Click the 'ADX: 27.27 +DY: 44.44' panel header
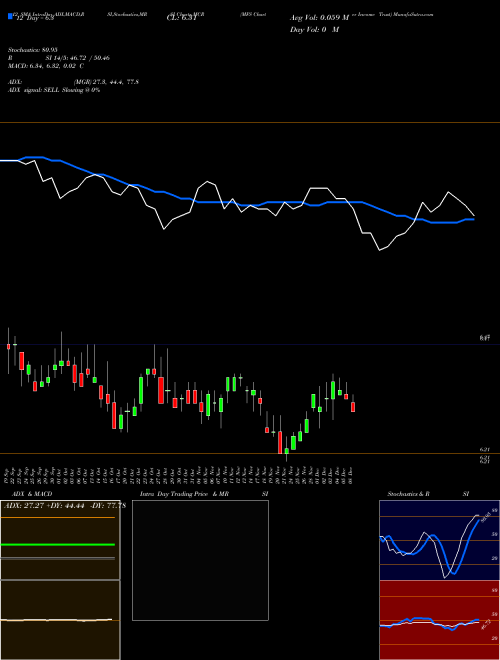Viewport: 500px width, 660px height. (65, 505)
